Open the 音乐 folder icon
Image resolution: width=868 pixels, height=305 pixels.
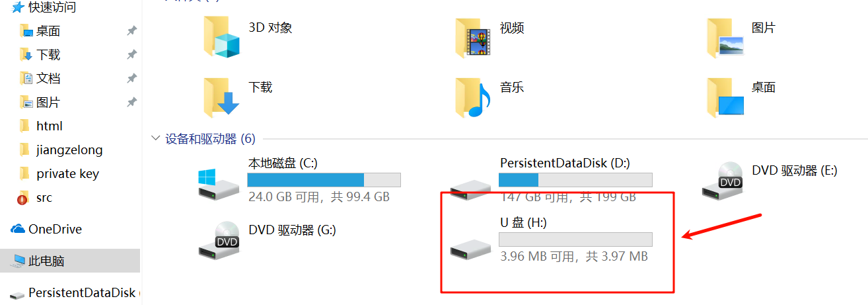(x=473, y=97)
